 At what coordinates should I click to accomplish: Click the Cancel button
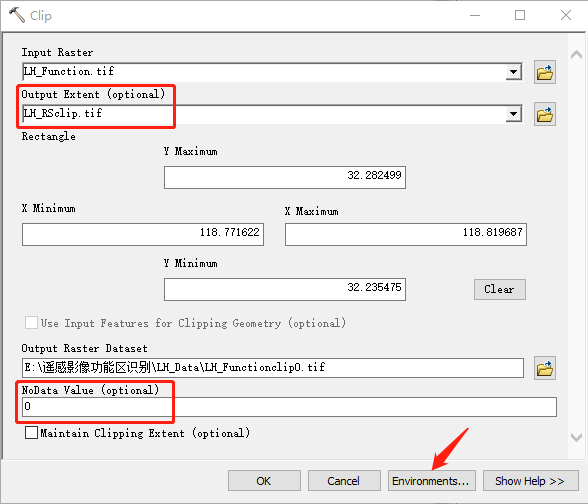click(x=344, y=481)
